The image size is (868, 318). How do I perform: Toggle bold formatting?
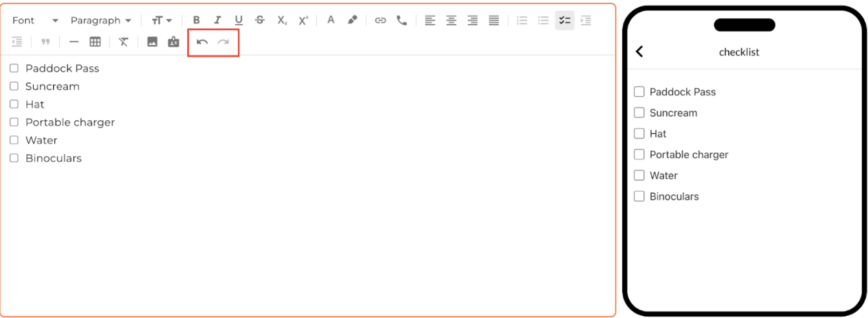click(x=196, y=20)
